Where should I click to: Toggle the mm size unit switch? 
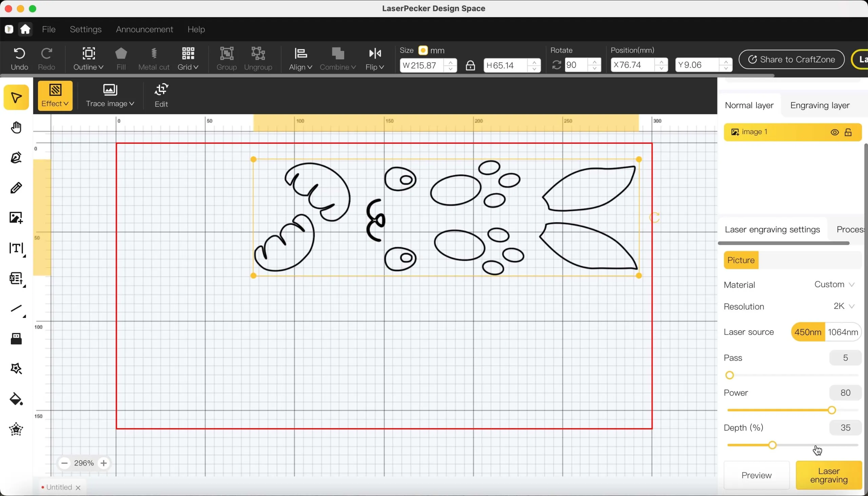tap(423, 51)
